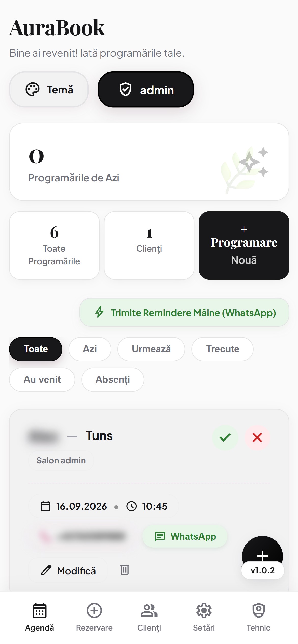Open the admin account button
298x644 pixels.
tap(146, 90)
